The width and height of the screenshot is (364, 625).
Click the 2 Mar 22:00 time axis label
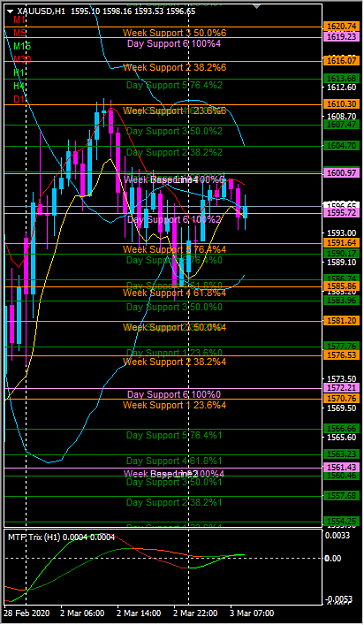(196, 613)
